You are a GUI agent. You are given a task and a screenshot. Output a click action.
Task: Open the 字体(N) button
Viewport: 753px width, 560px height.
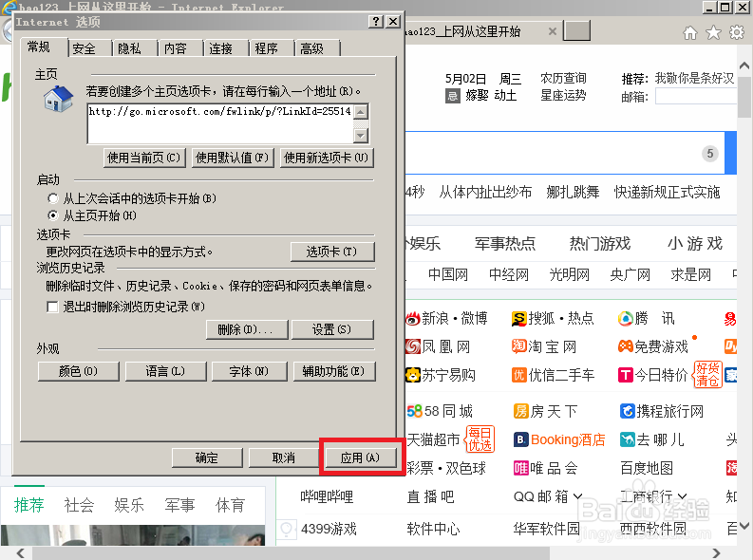coord(250,371)
